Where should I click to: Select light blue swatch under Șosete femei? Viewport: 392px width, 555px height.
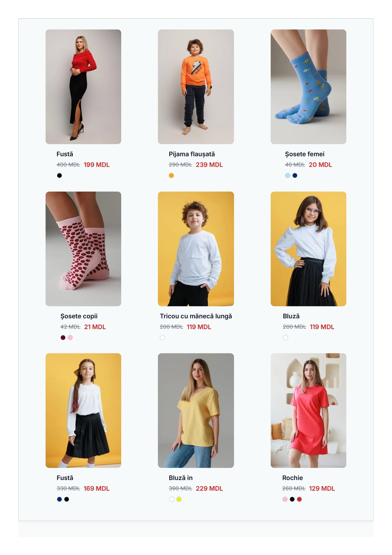coord(287,176)
